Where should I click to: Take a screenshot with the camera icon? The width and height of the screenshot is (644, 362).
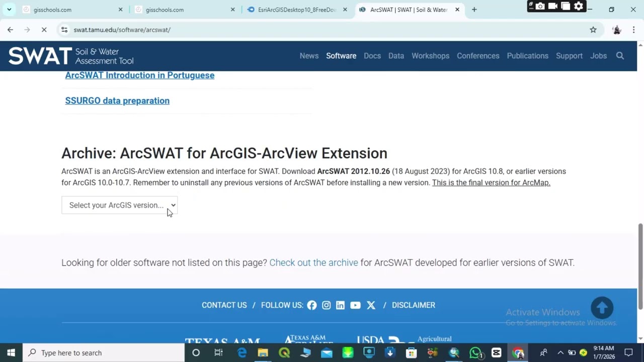click(540, 6)
